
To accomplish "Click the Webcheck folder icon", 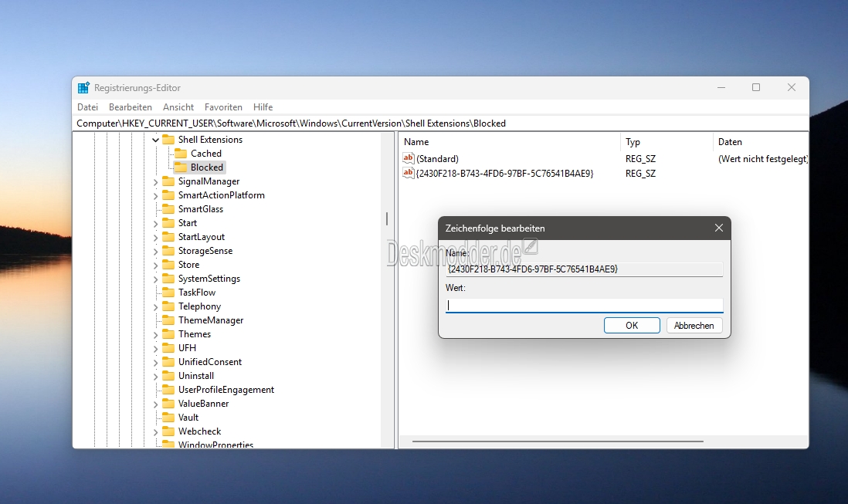I will 168,431.
